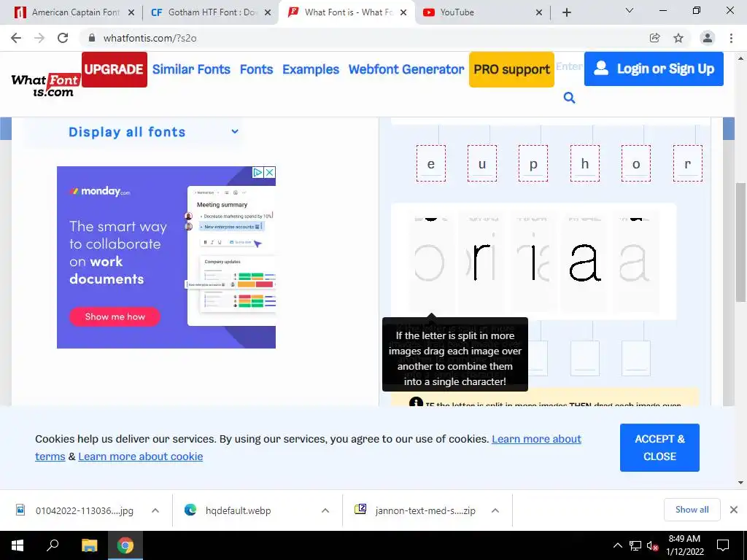Click the Chrome taskbar icon
Screen dimensions: 747x560
click(125, 545)
